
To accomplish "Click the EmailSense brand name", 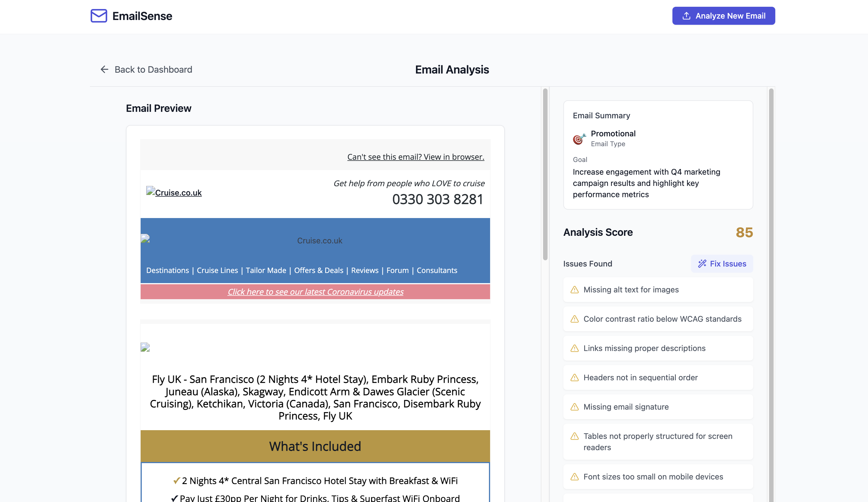I will click(x=142, y=16).
